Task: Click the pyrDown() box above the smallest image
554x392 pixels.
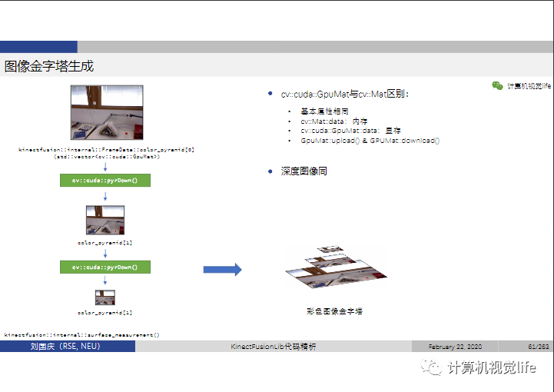Action: pyautogui.click(x=105, y=267)
